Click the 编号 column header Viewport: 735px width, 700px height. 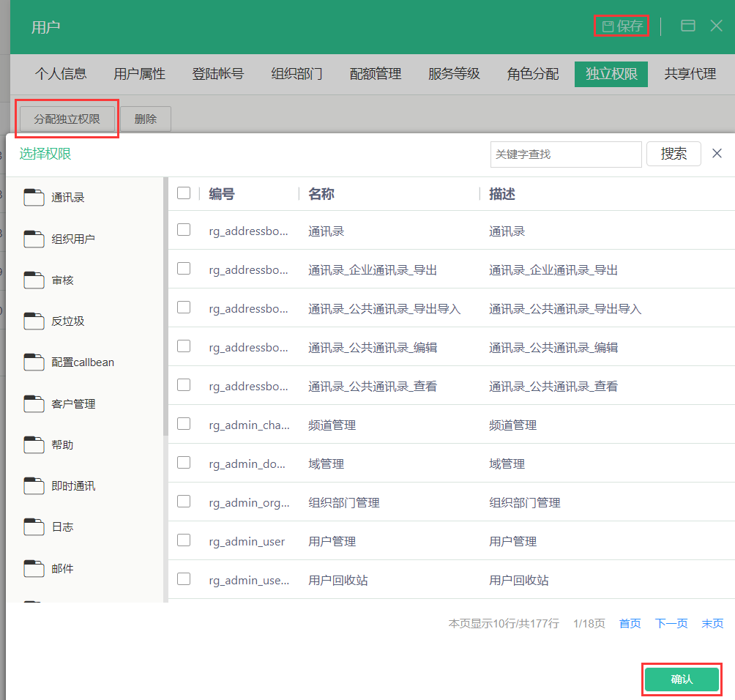pyautogui.click(x=222, y=193)
